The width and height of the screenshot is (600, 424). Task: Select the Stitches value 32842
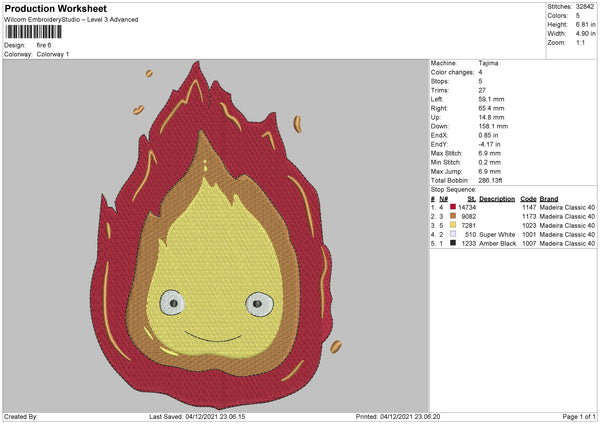pos(585,7)
